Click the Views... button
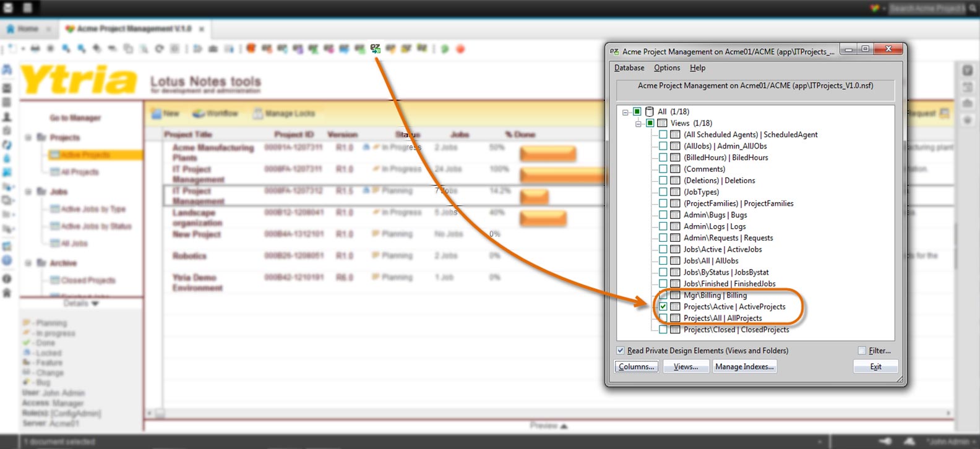Screen dimensions: 980x449 coord(686,367)
